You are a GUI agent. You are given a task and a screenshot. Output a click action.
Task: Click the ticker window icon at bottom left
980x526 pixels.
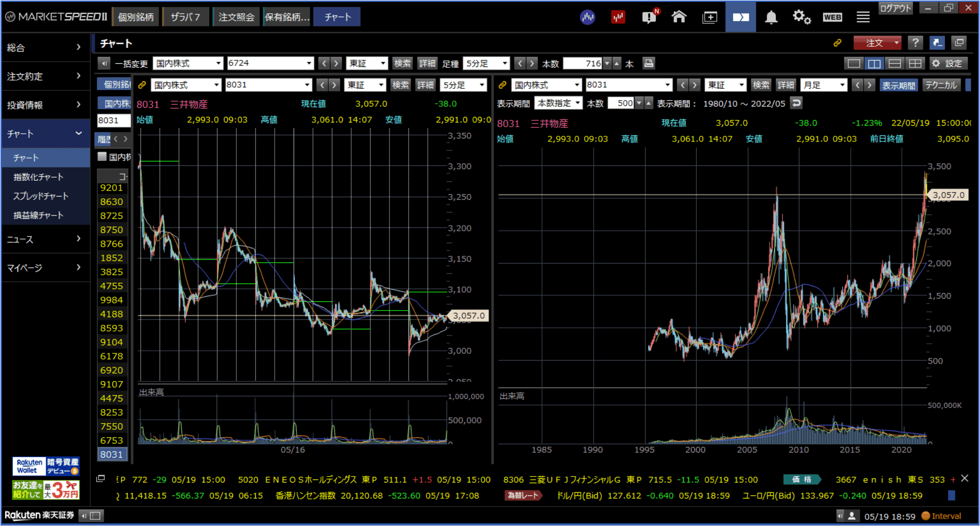click(x=101, y=479)
